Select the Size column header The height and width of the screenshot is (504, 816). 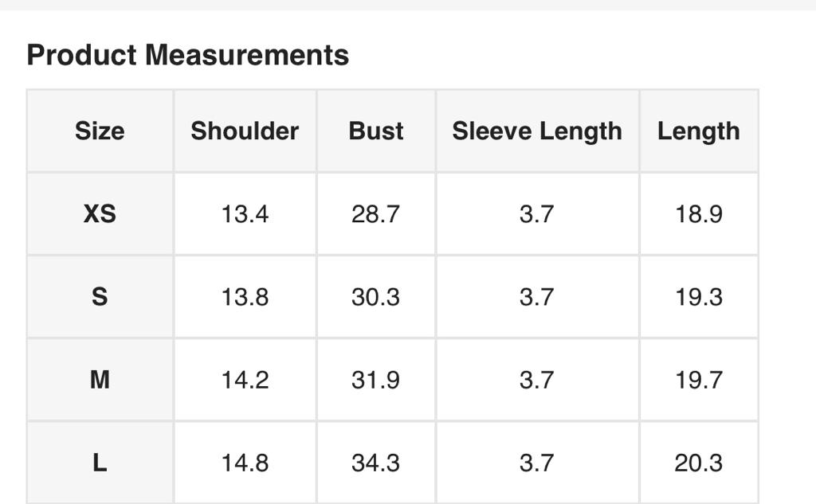pyautogui.click(x=100, y=131)
